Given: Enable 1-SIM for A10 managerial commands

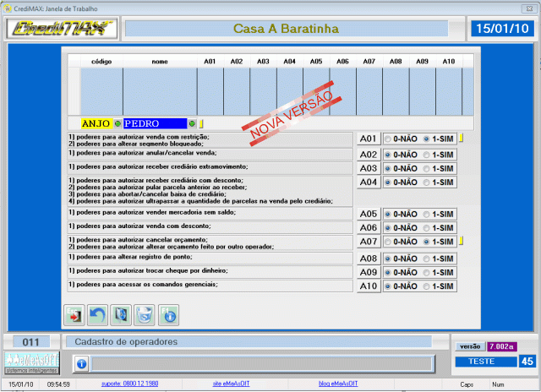Looking at the screenshot, I should click(427, 286).
